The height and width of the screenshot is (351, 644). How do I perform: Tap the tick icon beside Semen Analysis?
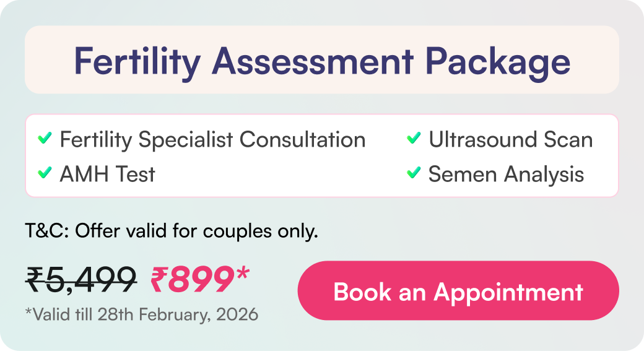click(414, 173)
